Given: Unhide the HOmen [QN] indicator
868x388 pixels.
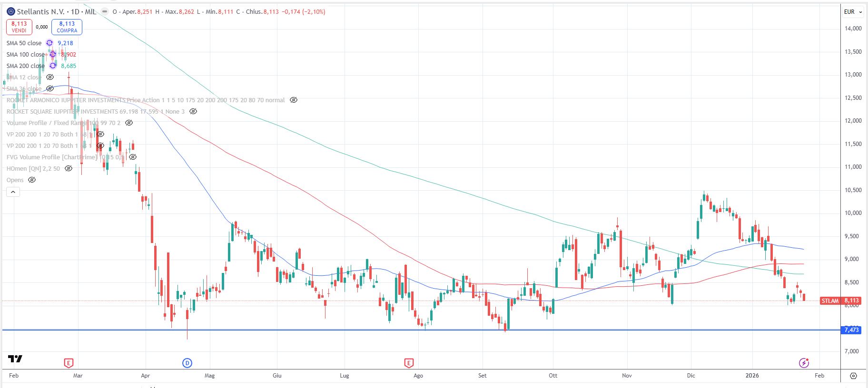Looking at the screenshot, I should click(x=69, y=169).
